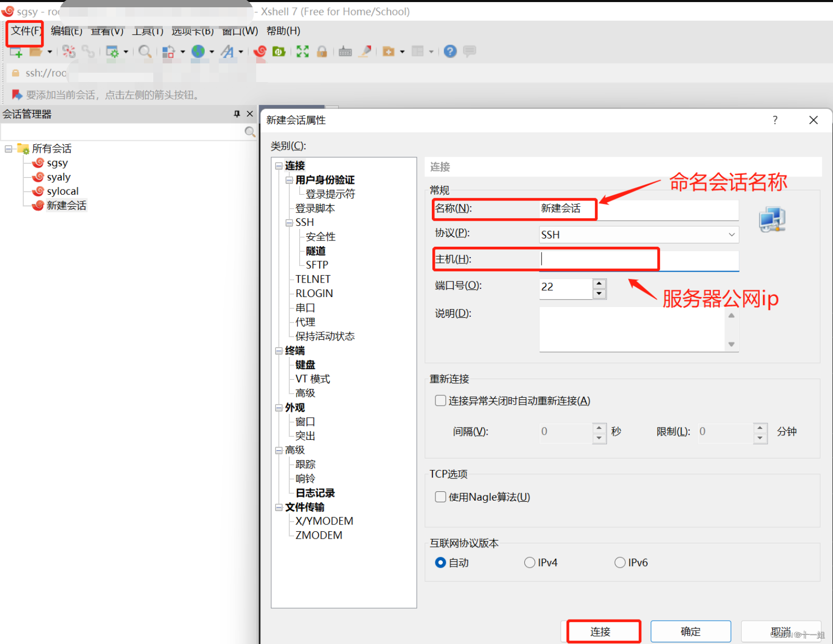
Task: Open dropdown arrow beside globe encoding icon
Action: 211,52
